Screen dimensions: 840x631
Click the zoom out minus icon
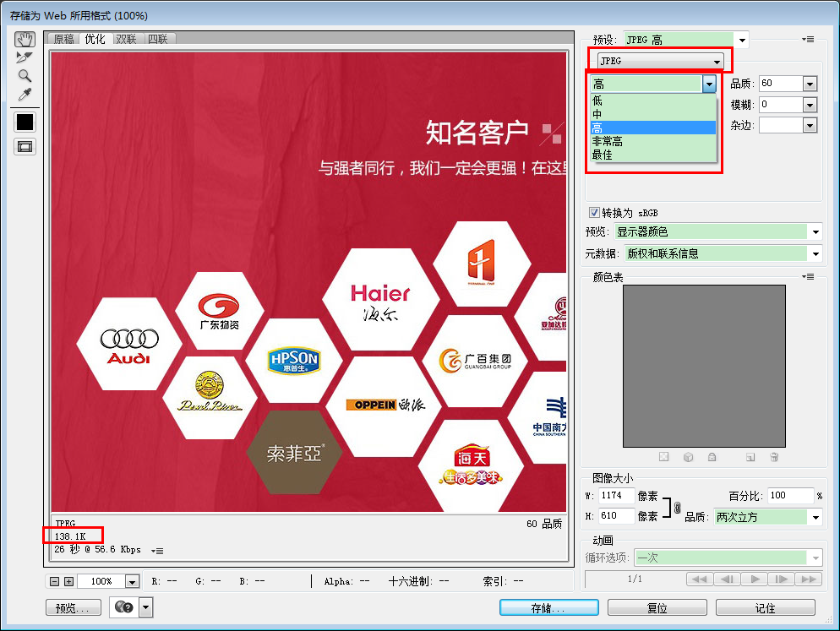point(55,581)
